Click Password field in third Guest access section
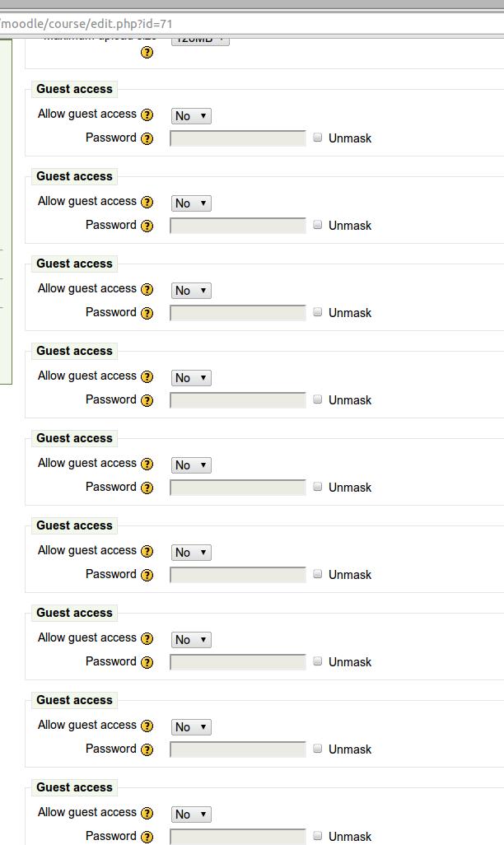 tap(238, 313)
